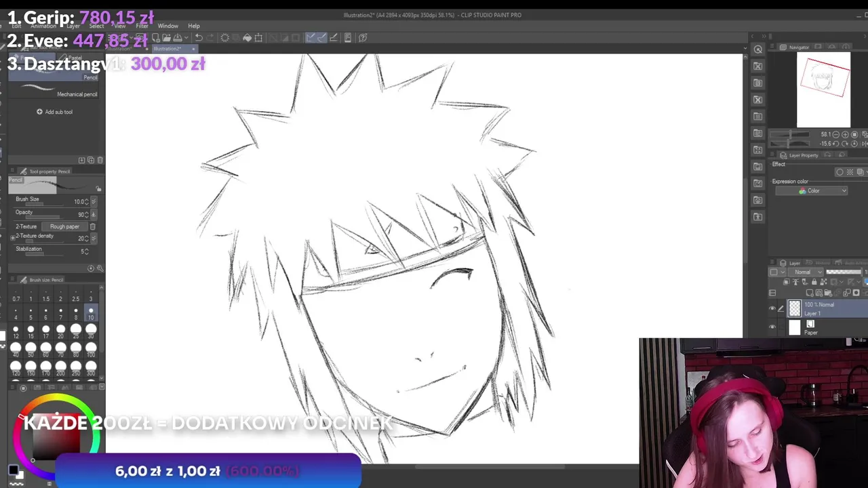Click rotate left icon in Navigator

[836, 144]
